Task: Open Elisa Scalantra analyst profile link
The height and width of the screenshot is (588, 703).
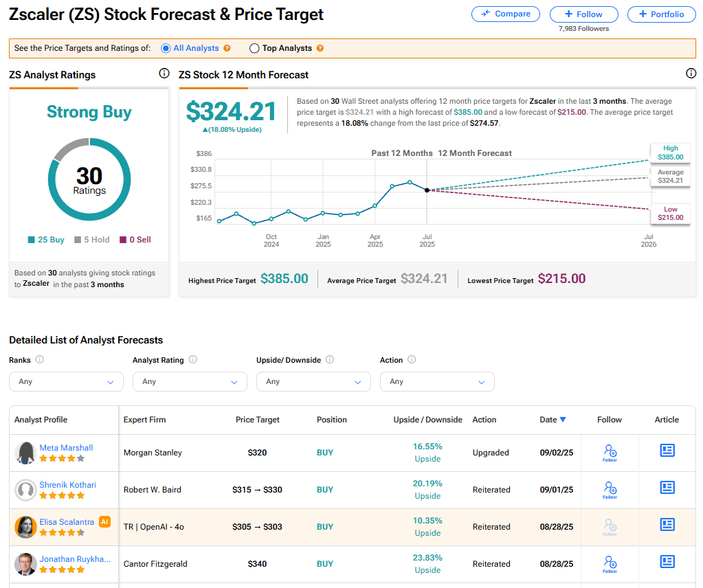Action: [67, 522]
